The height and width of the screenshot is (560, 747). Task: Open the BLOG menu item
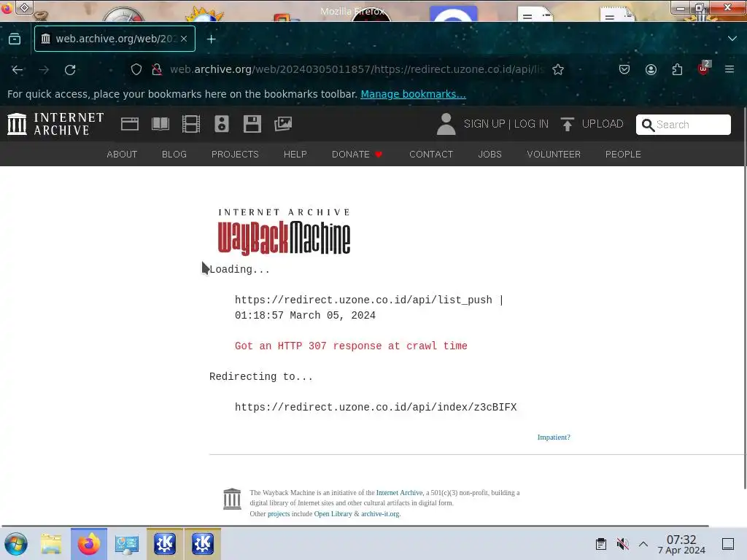pyautogui.click(x=174, y=155)
